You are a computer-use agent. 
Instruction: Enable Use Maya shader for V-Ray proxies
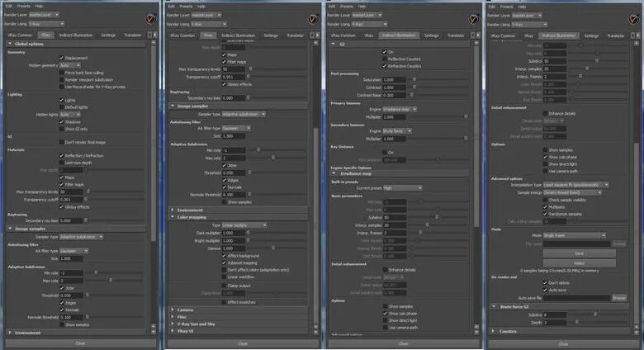click(62, 87)
